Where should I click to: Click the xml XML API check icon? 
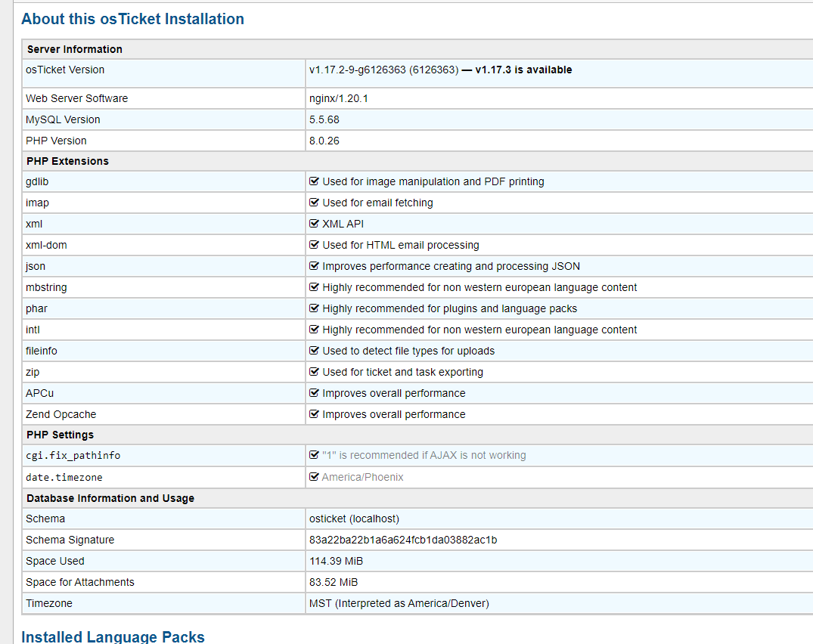pos(315,224)
